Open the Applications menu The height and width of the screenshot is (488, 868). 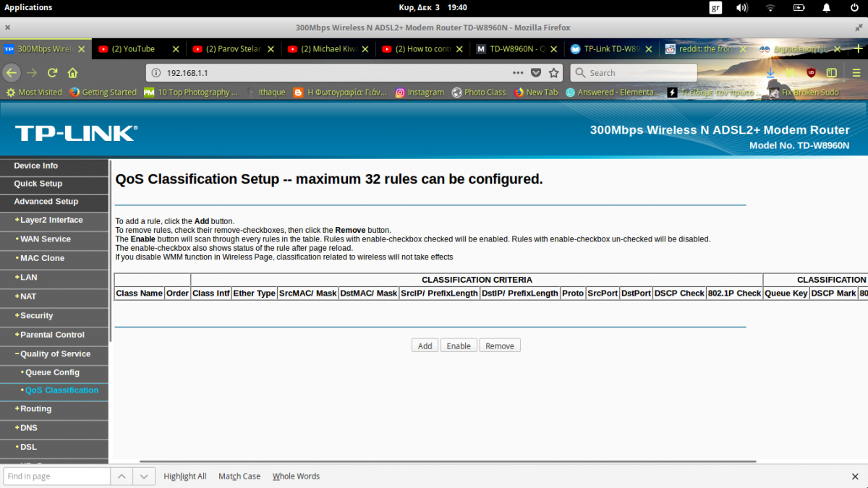coord(28,7)
